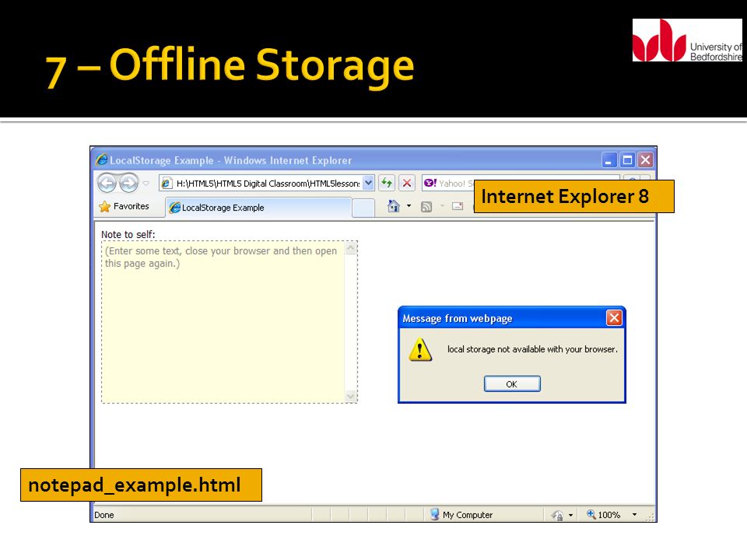The image size is (747, 560).
Task: Close the Message from webpage dialog
Action: (x=614, y=317)
